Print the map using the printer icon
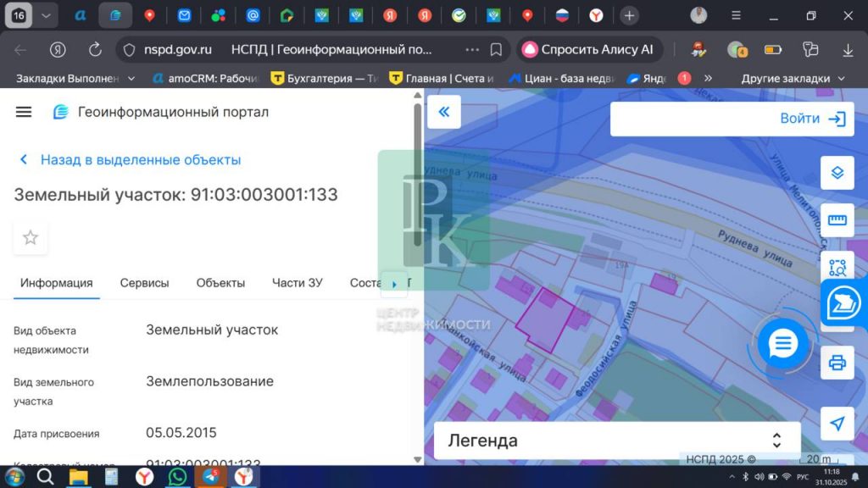 tap(837, 363)
